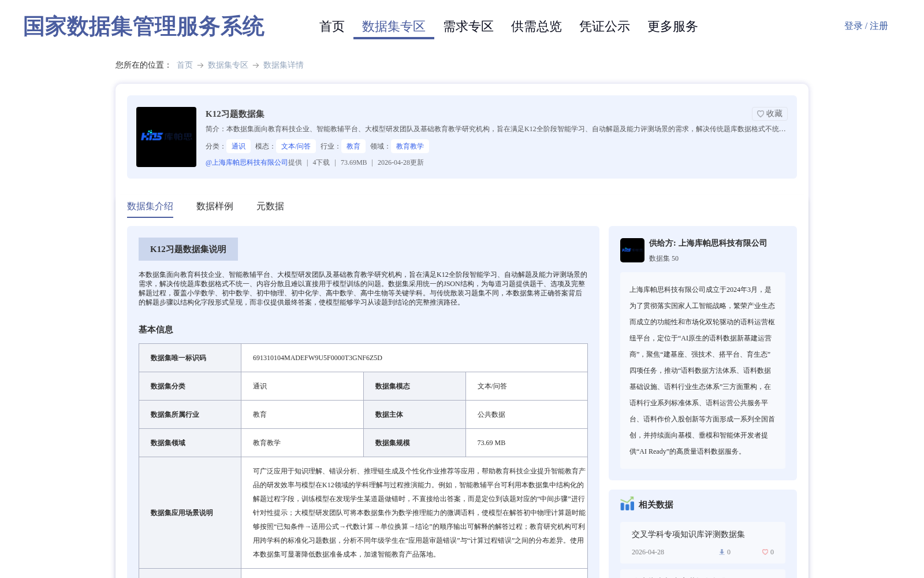The image size is (924, 578).
Task: Click the 收藏 button
Action: pos(770,114)
